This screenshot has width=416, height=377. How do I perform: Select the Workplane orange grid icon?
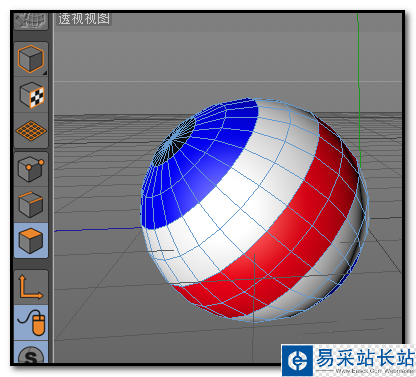tap(31, 130)
